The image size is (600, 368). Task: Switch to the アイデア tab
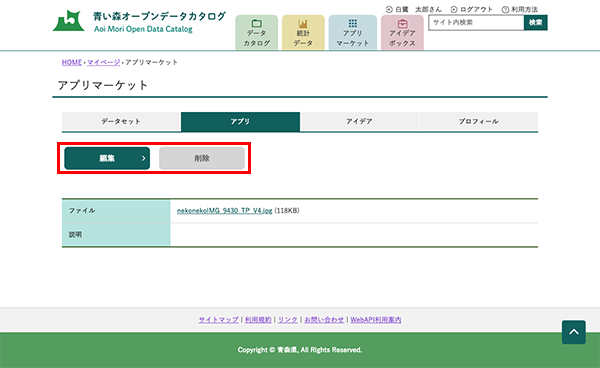point(359,122)
